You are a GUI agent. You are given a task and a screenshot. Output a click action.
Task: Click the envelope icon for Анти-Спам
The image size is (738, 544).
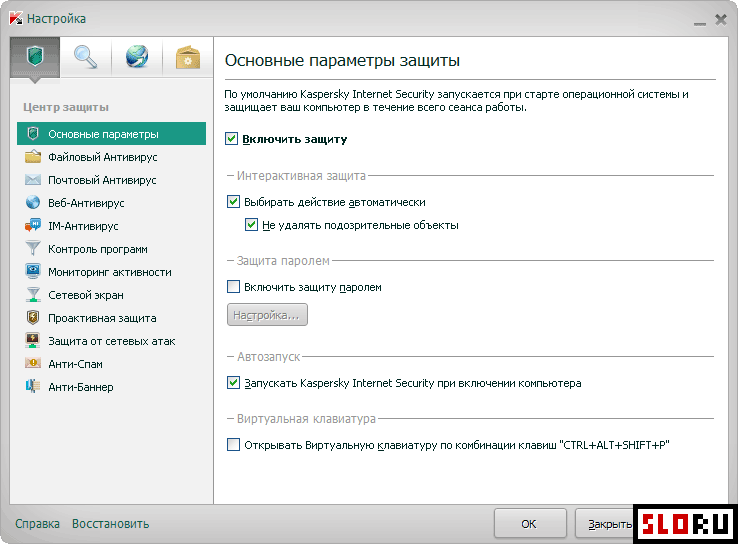[x=32, y=363]
